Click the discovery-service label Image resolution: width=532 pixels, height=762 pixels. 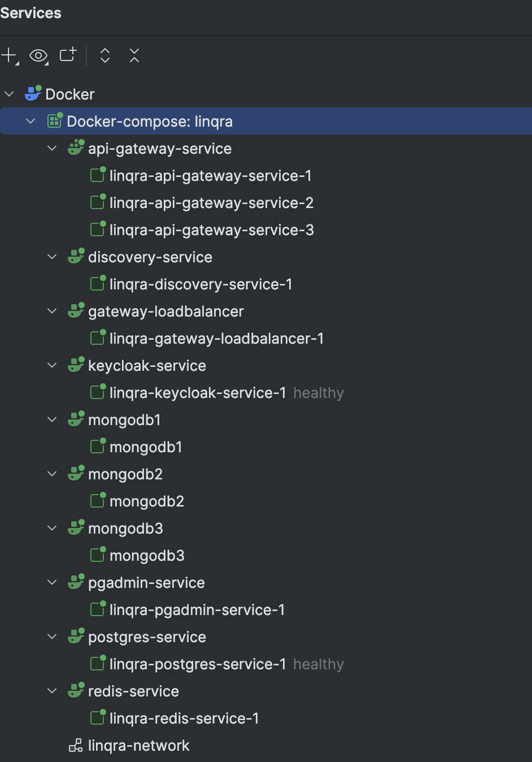[x=150, y=257]
